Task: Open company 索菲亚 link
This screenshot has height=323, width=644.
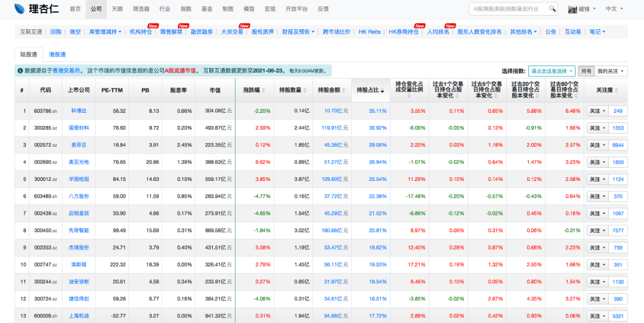Action: pyautogui.click(x=79, y=145)
